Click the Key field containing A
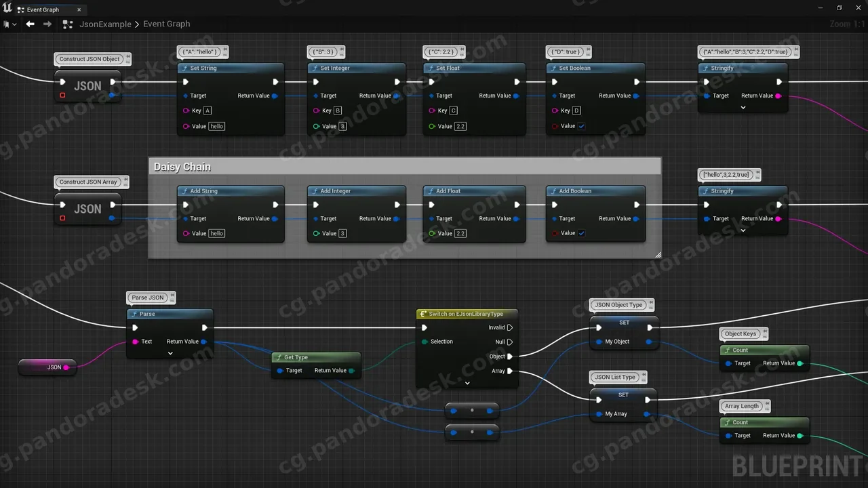 [208, 110]
